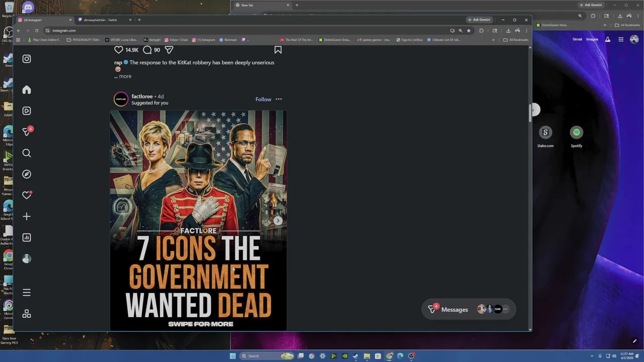Follow the factloree account
The image size is (644, 362).
[263, 99]
